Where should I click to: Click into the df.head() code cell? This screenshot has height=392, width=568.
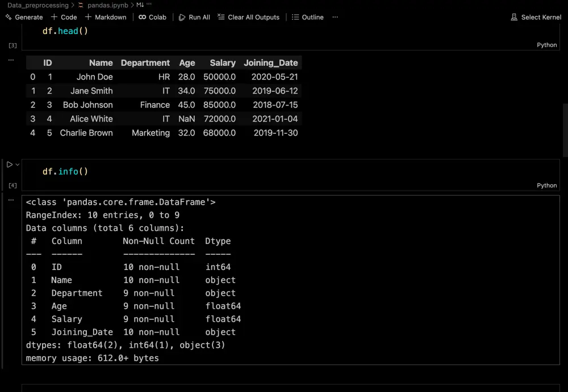click(290, 36)
